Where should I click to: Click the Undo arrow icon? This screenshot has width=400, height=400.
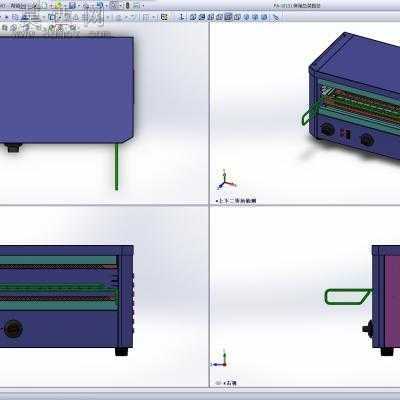click(x=100, y=6)
